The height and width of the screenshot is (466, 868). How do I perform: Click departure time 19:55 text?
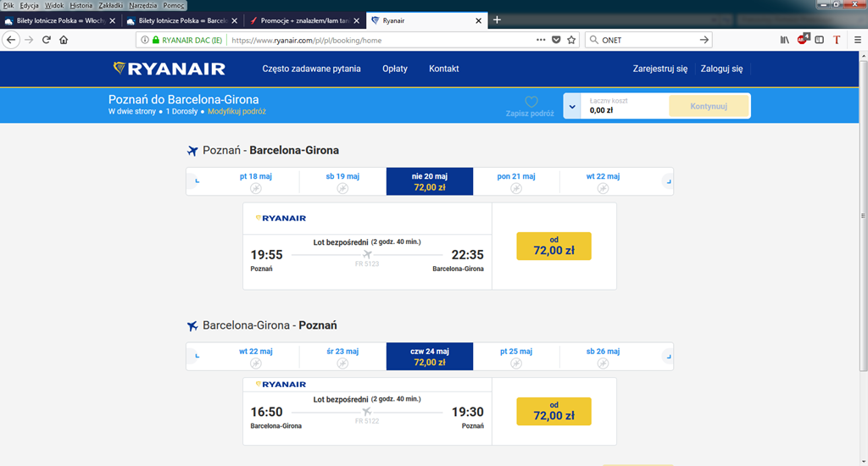coord(266,254)
